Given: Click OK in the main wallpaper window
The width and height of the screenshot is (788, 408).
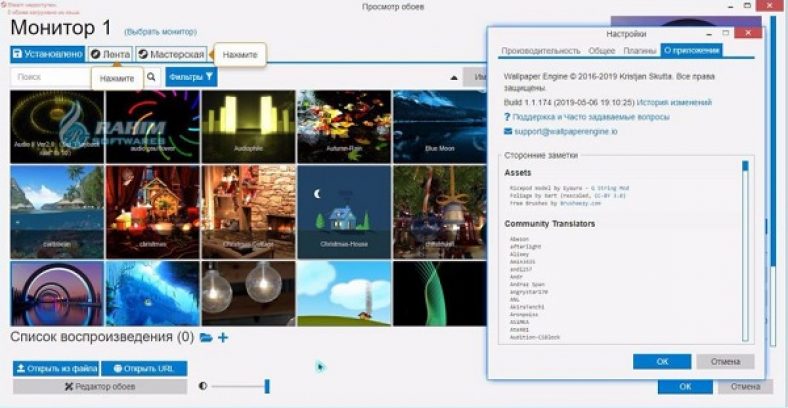Looking at the screenshot, I should pyautogui.click(x=685, y=386).
